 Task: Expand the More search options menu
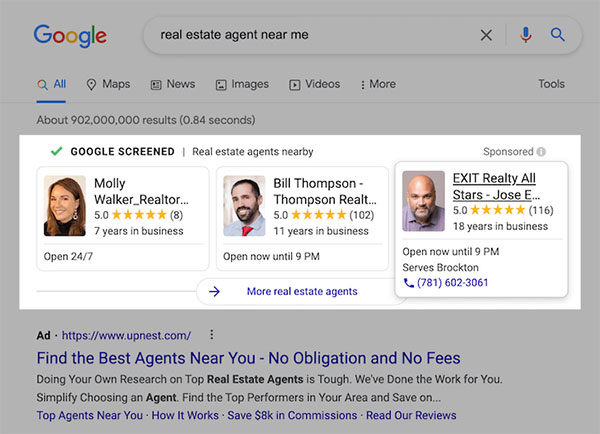378,84
